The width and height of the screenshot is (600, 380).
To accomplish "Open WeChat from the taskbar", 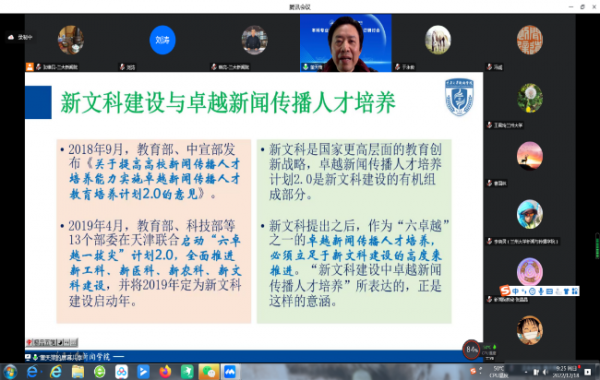I will click(209, 372).
